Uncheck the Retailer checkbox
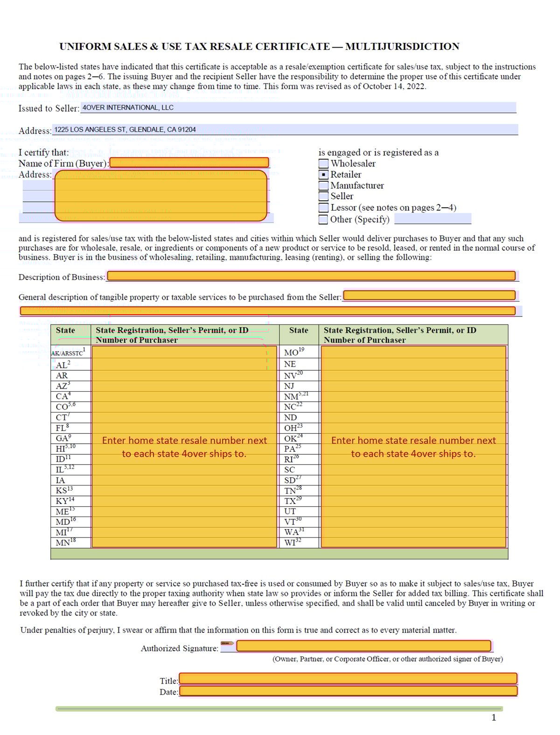 click(323, 175)
